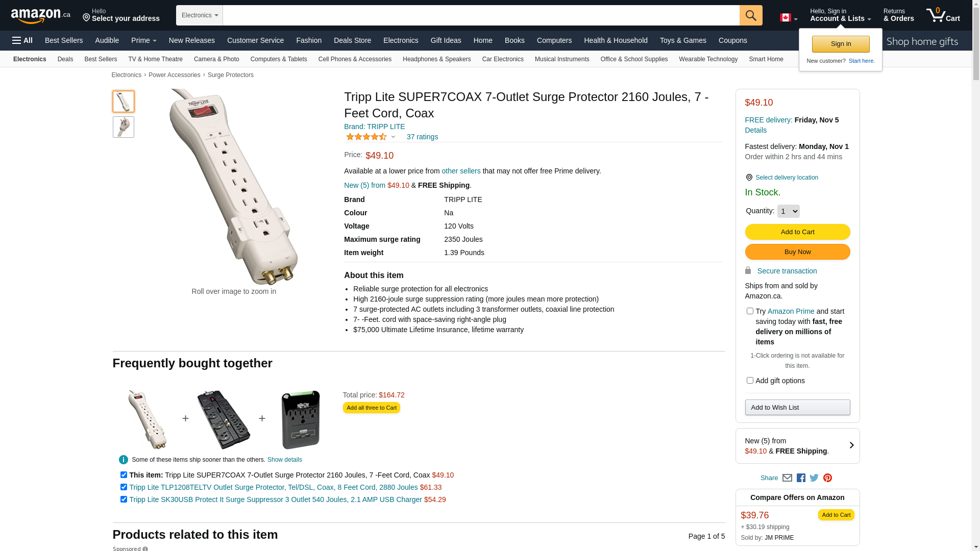Select Headphones & Speakers in the subnav
The image size is (980, 551).
(436, 59)
